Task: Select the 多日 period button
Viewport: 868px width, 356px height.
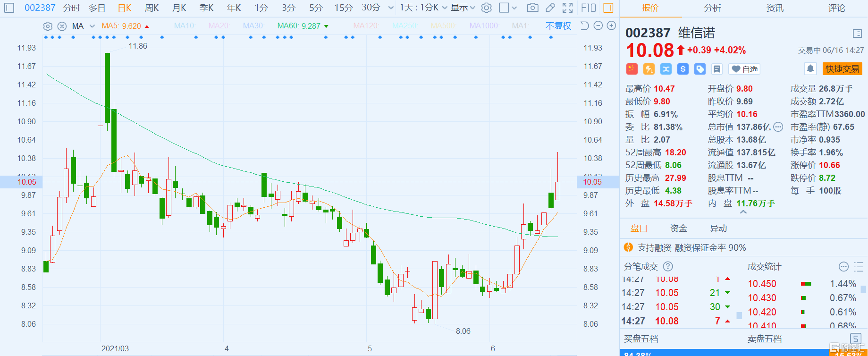Action: click(x=97, y=8)
